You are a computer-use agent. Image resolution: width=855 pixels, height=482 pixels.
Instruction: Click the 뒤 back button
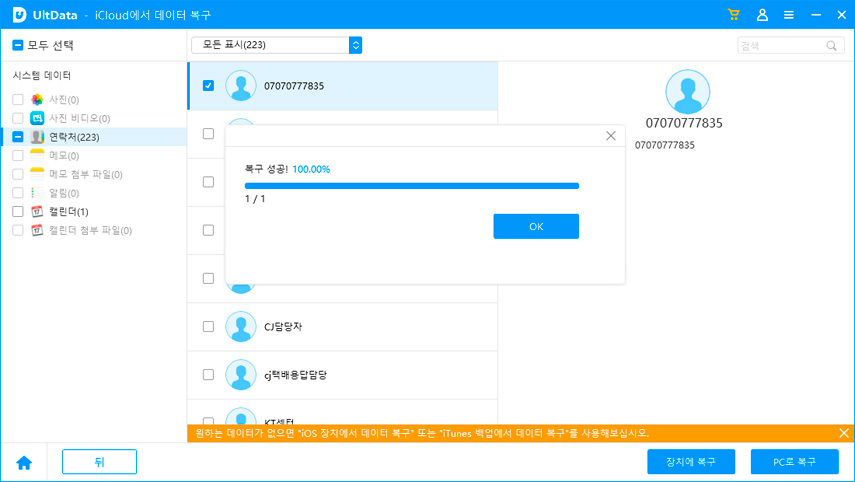point(99,462)
